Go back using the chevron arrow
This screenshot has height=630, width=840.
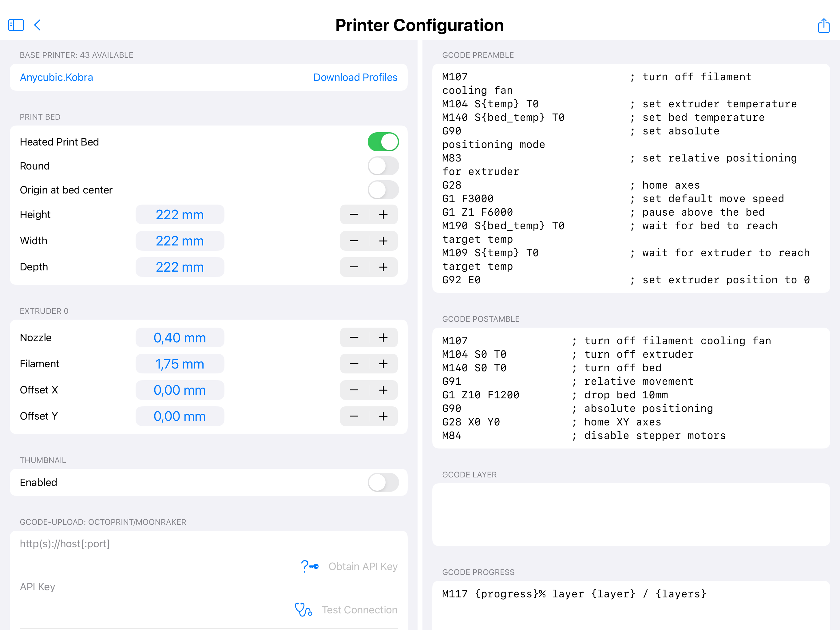[37, 25]
